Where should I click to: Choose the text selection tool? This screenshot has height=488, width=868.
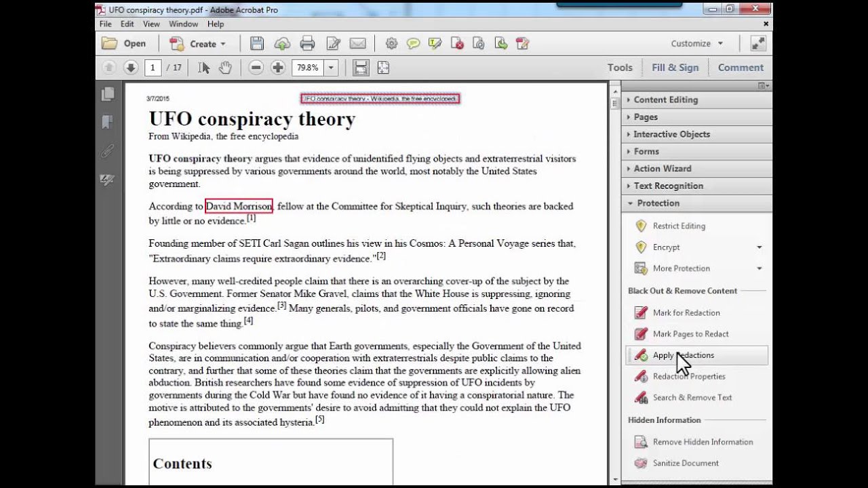pos(203,67)
